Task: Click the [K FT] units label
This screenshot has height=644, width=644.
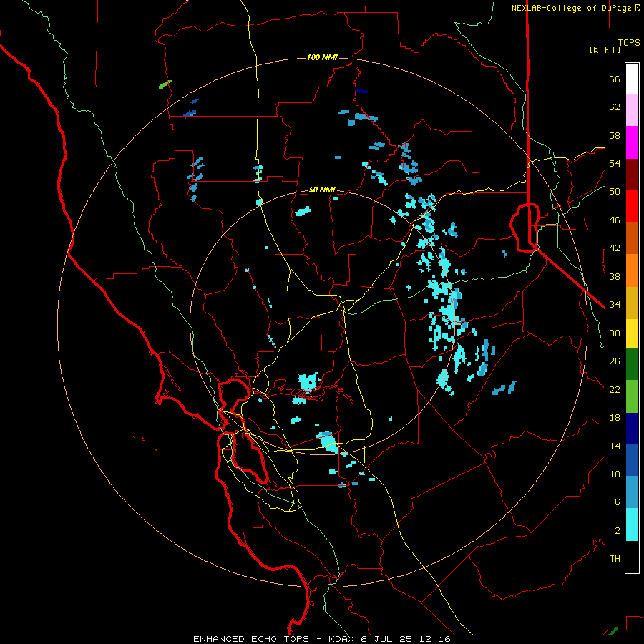Action: pos(605,49)
